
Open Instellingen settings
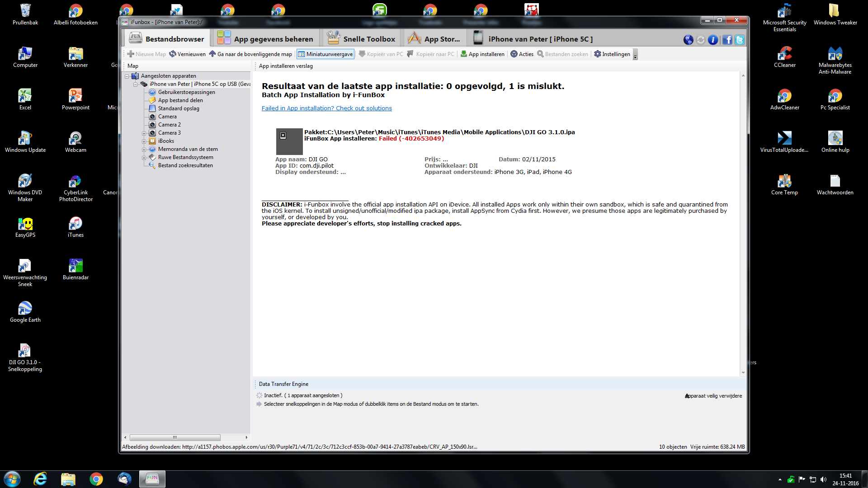click(x=612, y=54)
